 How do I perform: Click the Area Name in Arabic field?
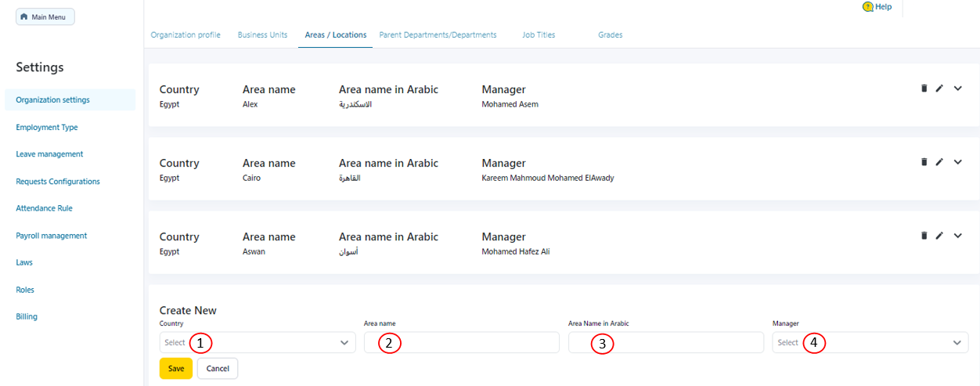pos(666,343)
